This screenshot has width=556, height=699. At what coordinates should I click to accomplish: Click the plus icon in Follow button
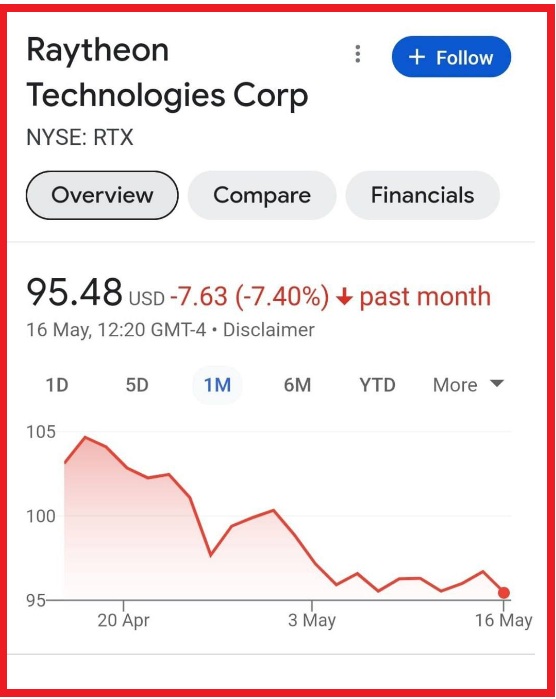pos(417,57)
